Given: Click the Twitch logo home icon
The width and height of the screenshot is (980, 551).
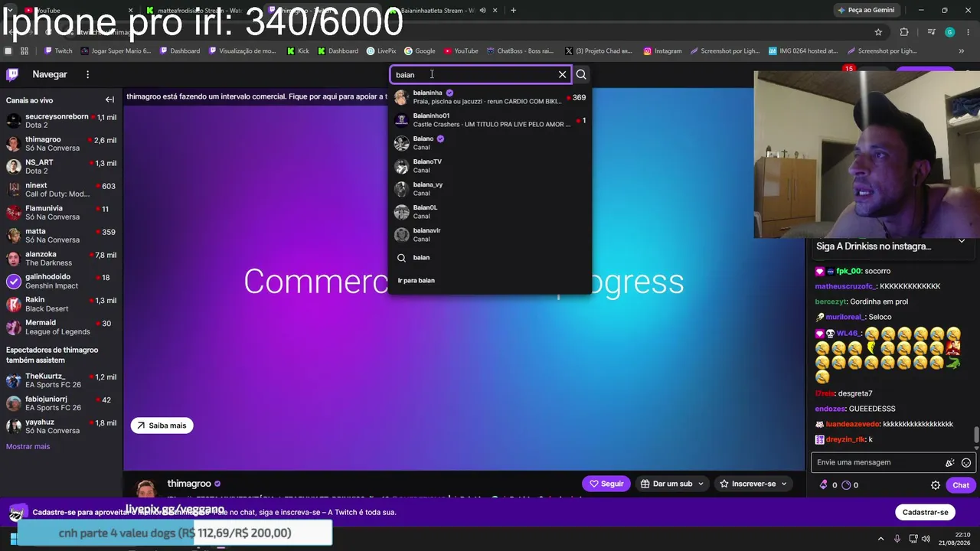Looking at the screenshot, I should 12,74.
